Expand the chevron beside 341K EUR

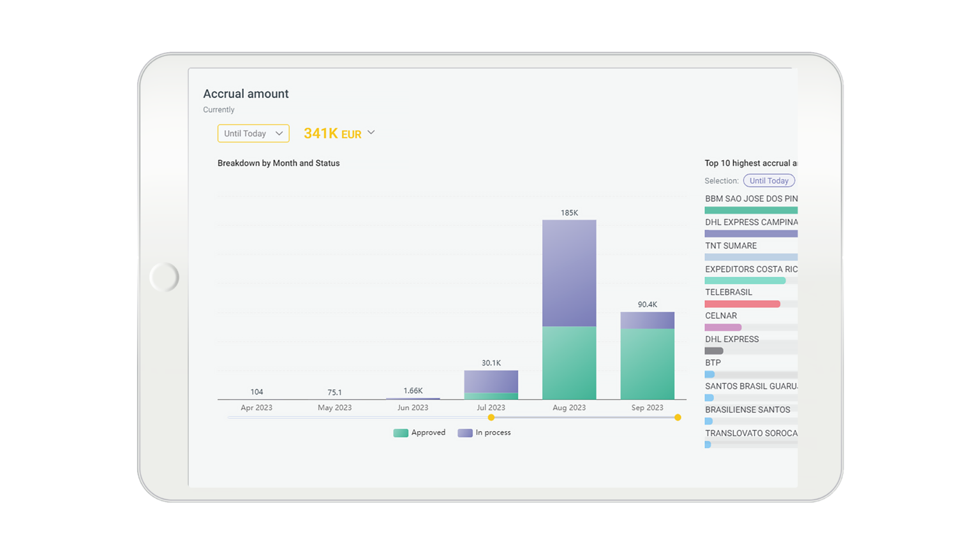(x=370, y=132)
